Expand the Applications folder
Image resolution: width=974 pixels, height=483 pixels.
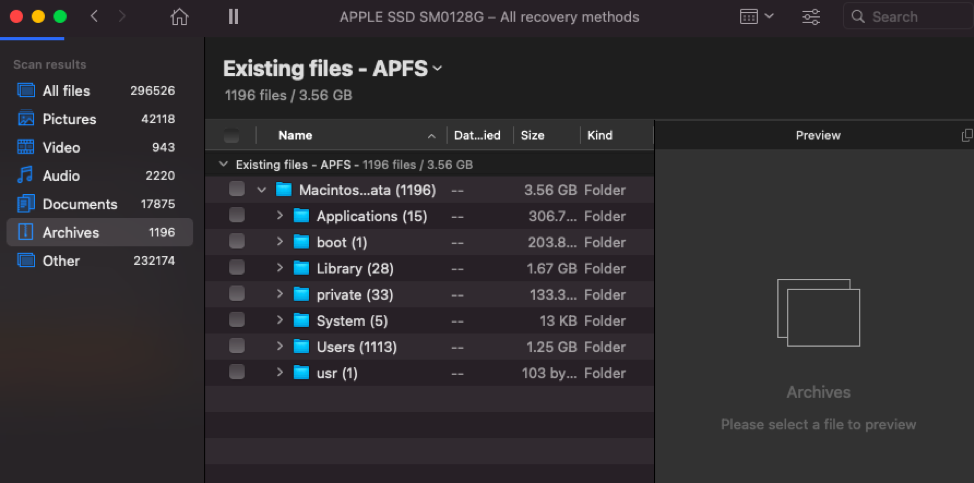coord(280,215)
